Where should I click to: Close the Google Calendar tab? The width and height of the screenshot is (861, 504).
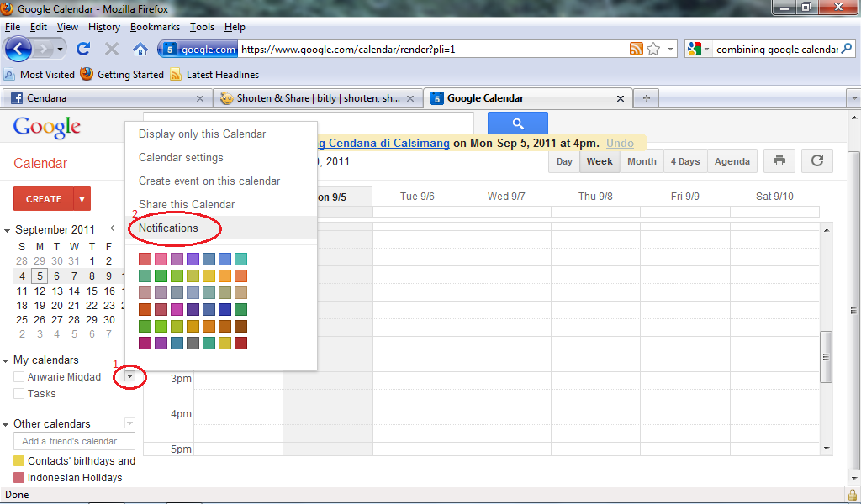pos(621,99)
